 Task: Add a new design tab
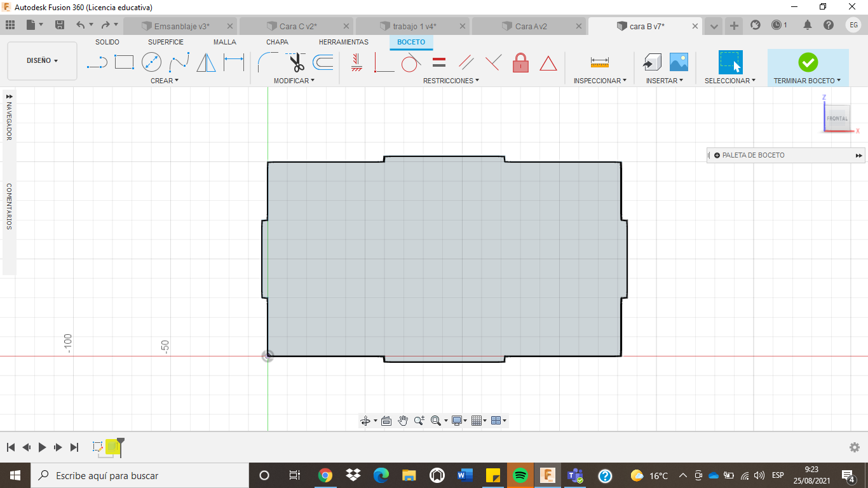click(x=734, y=26)
